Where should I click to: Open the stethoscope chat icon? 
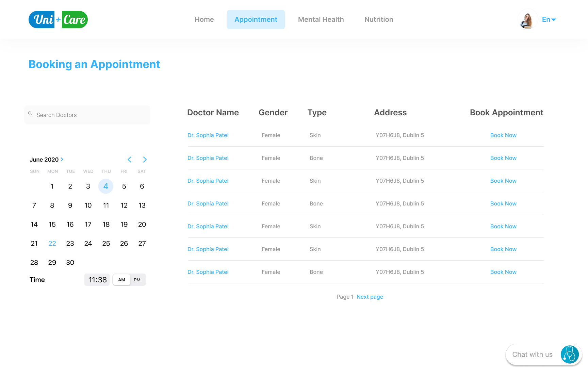[x=570, y=354]
